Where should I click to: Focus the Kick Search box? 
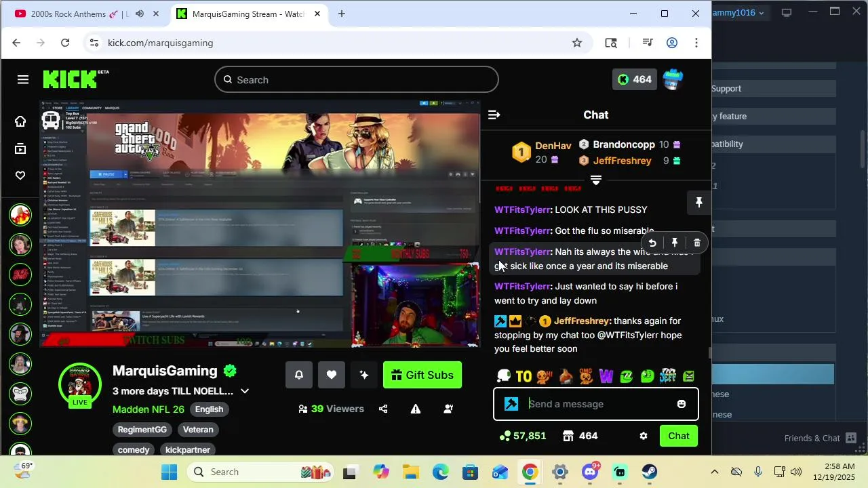coord(357,80)
